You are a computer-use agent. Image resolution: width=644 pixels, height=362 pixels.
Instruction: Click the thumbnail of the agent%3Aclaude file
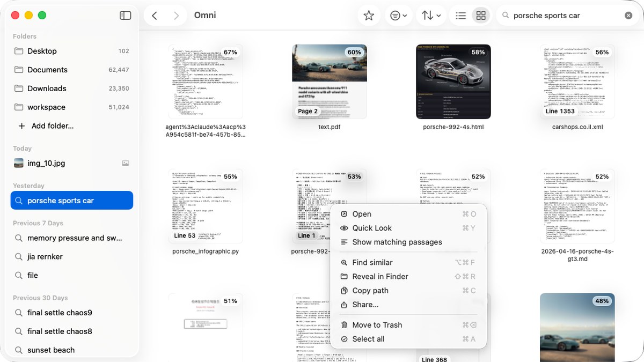click(x=206, y=82)
